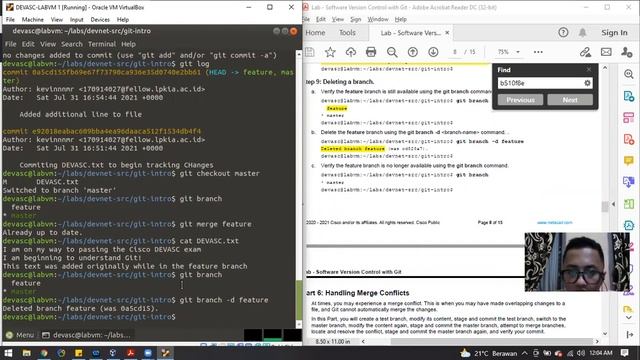Click the share link icon in Acrobat
Screen dimensions: 640x360
click(x=585, y=52)
